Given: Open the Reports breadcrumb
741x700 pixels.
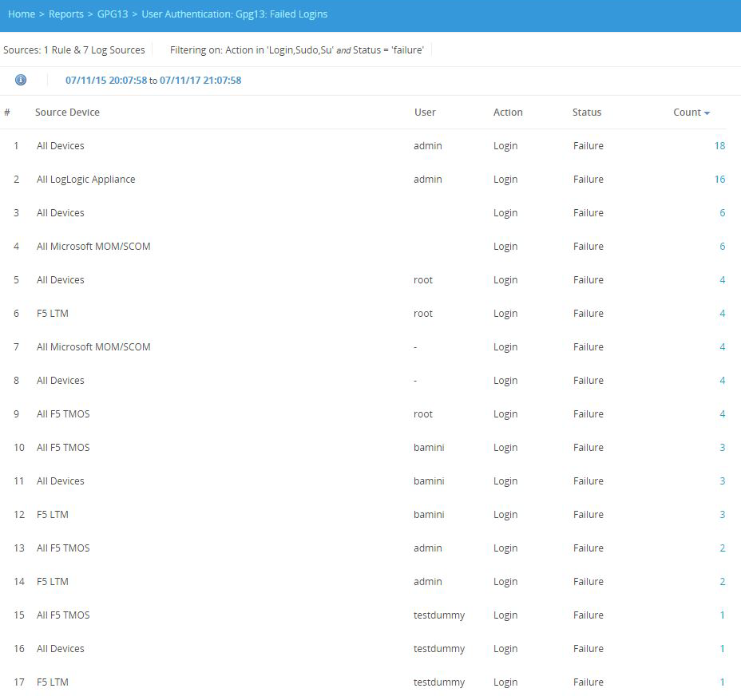Looking at the screenshot, I should (66, 14).
